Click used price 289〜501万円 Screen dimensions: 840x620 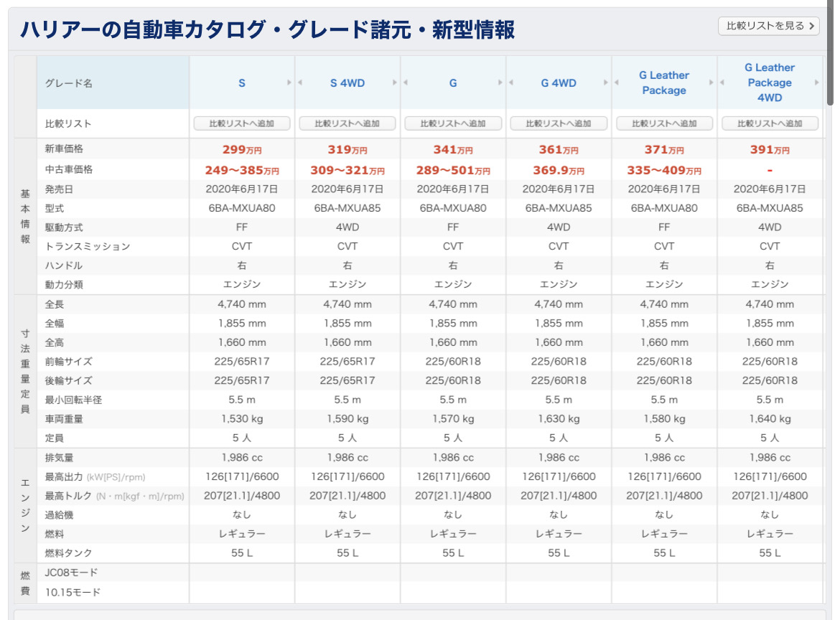click(453, 170)
